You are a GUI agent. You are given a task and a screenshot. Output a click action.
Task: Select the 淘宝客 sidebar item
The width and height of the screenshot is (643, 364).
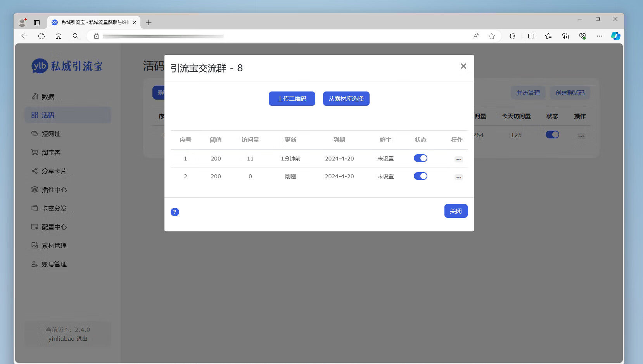(50, 152)
